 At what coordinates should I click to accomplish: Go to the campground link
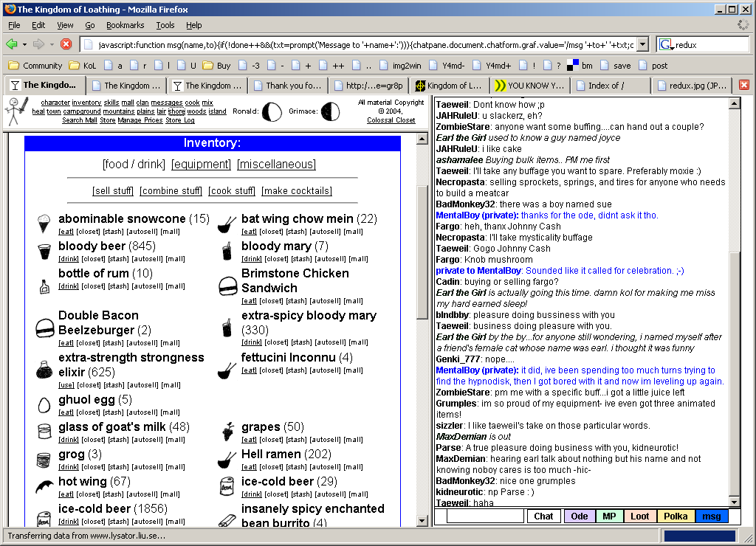coord(82,111)
